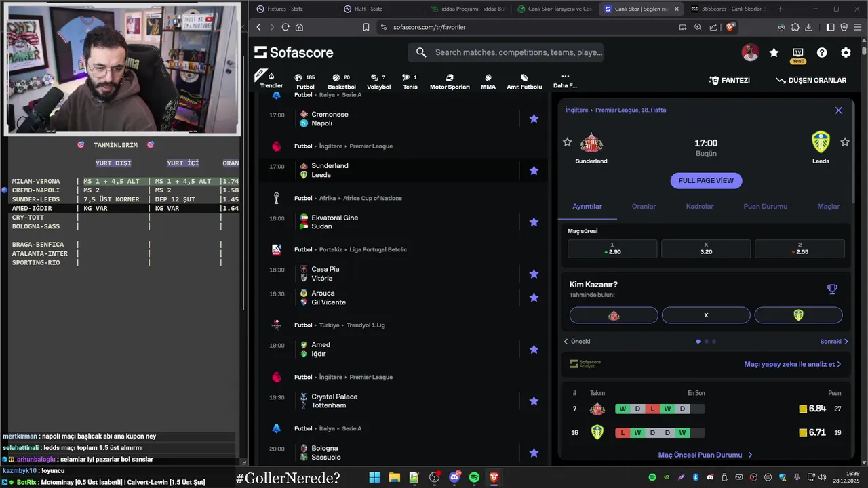This screenshot has width=868, height=488.
Task: Vote Leeds in Kim Kazanır
Action: tap(798, 315)
